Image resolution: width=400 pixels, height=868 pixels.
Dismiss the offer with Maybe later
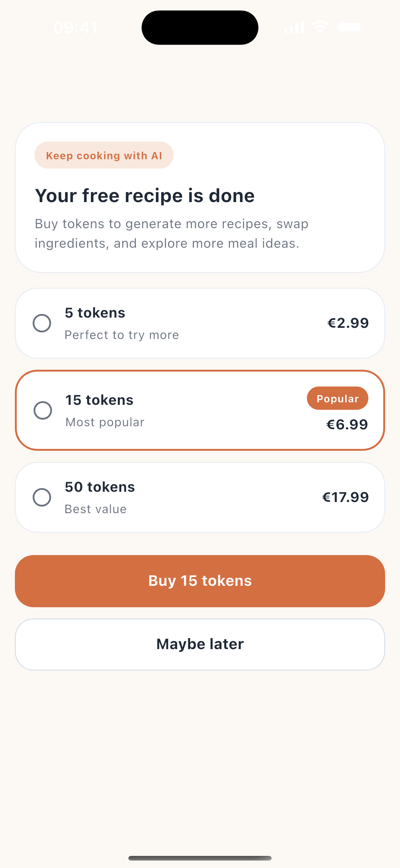coord(200,644)
